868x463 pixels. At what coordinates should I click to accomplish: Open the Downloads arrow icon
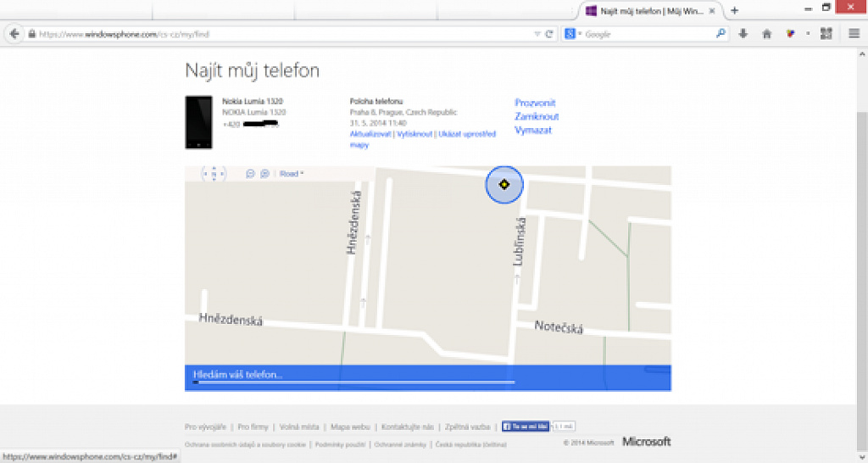(x=743, y=34)
